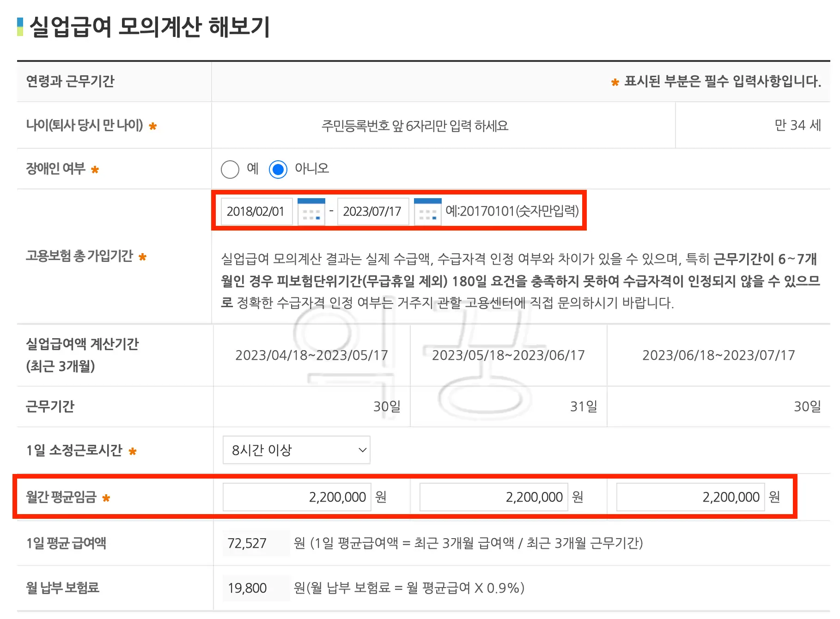This screenshot has width=840, height=619.
Task: Open the calendar picker for the end date
Action: (x=427, y=211)
